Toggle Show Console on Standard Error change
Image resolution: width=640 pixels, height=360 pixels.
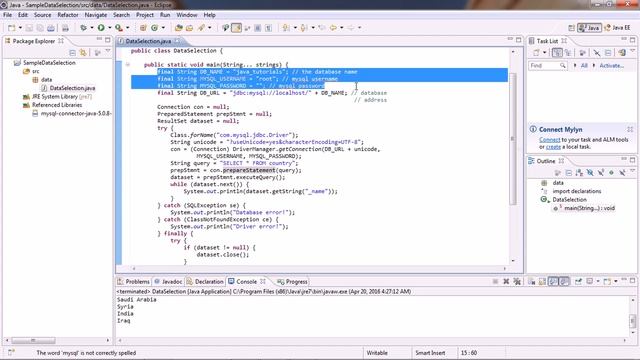click(x=564, y=281)
